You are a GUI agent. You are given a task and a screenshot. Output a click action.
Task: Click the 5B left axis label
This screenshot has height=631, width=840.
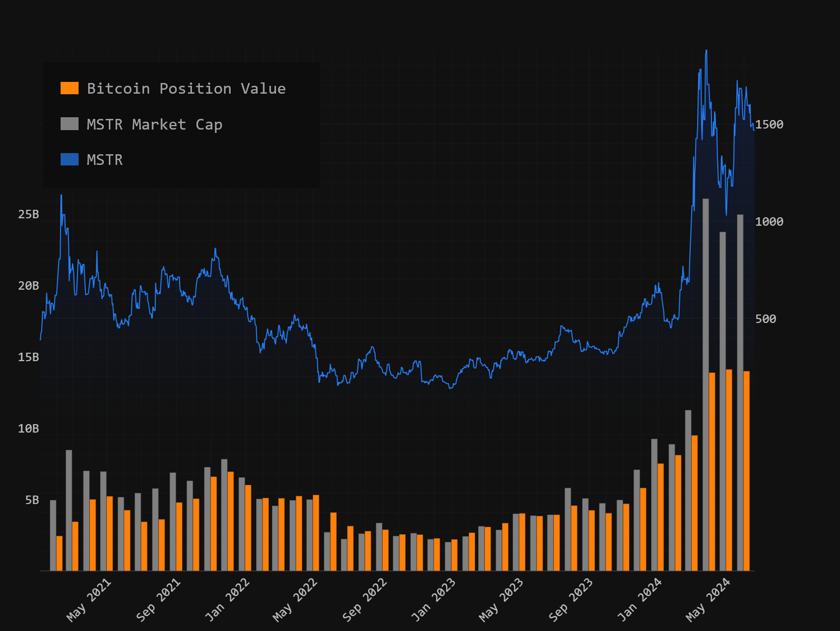32,500
